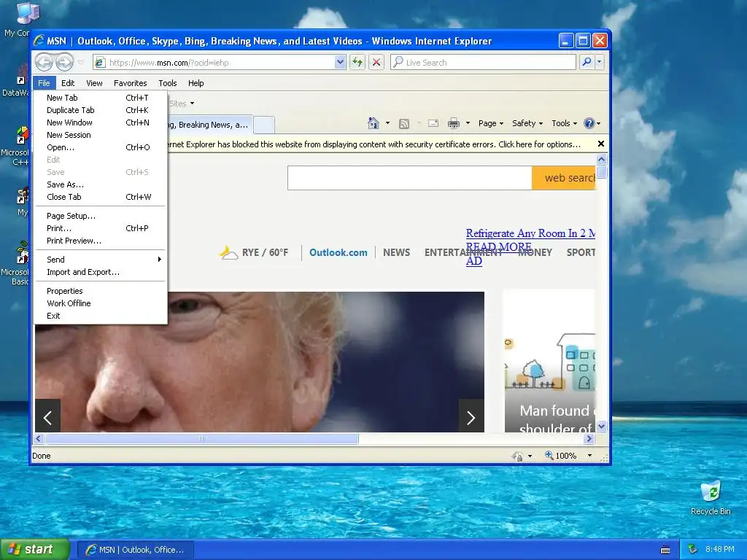Screen dimensions: 747x560
Task: Click the RSS feeds icon
Action: coord(404,124)
